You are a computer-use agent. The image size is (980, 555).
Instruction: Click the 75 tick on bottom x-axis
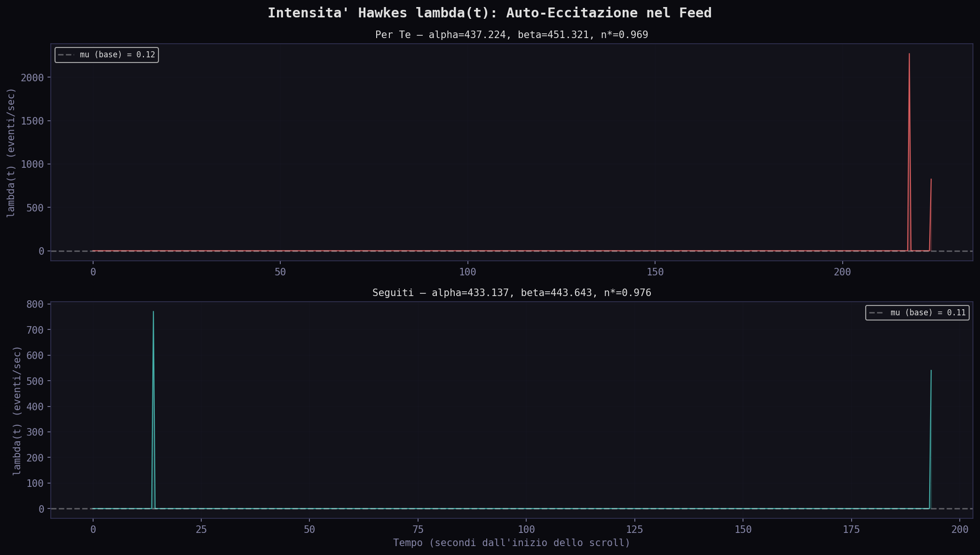(x=418, y=530)
